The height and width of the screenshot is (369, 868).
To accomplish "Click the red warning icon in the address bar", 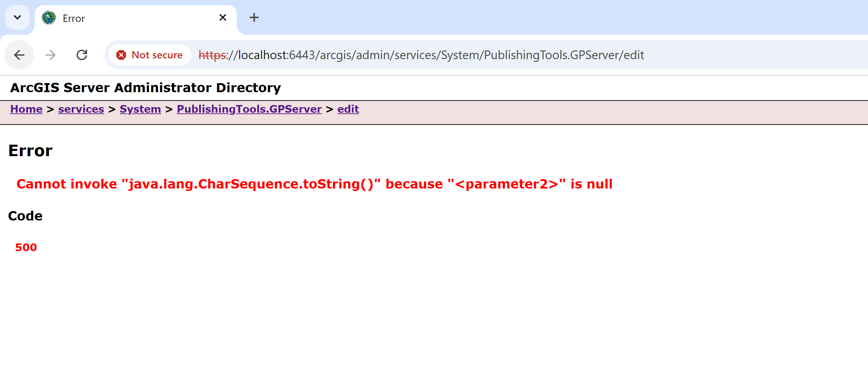I will point(121,55).
